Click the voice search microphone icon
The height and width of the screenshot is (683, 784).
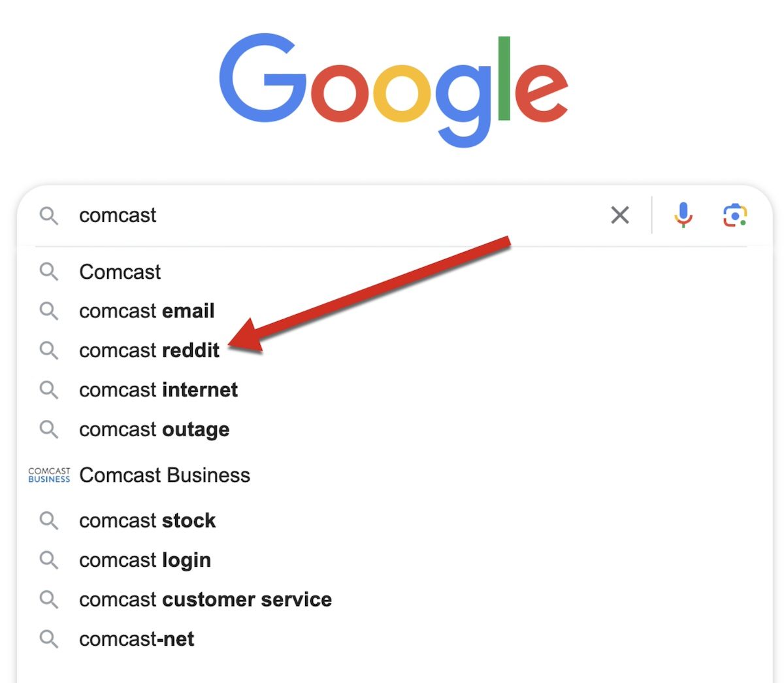click(x=683, y=215)
